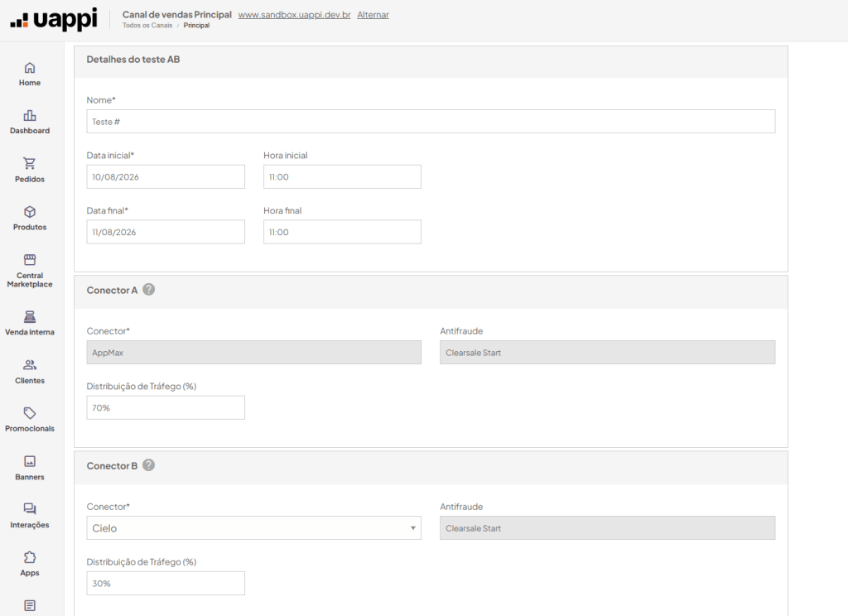Show help for Conector B
This screenshot has height=616, width=848.
point(149,465)
